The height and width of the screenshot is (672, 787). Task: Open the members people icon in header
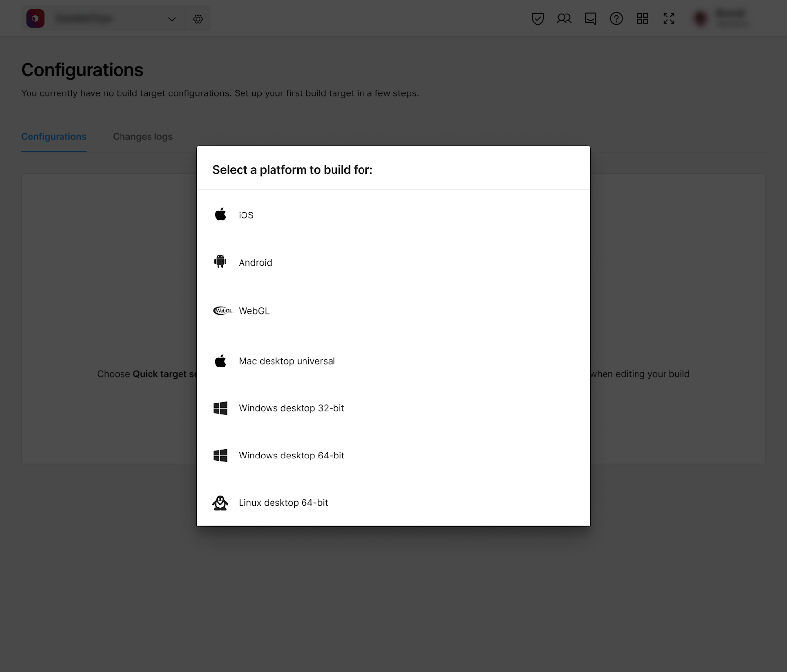(x=564, y=19)
